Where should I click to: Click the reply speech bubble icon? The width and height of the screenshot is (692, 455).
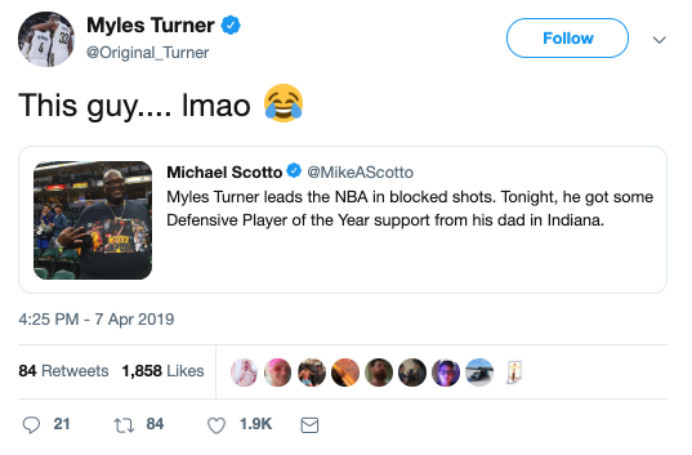pyautogui.click(x=33, y=424)
